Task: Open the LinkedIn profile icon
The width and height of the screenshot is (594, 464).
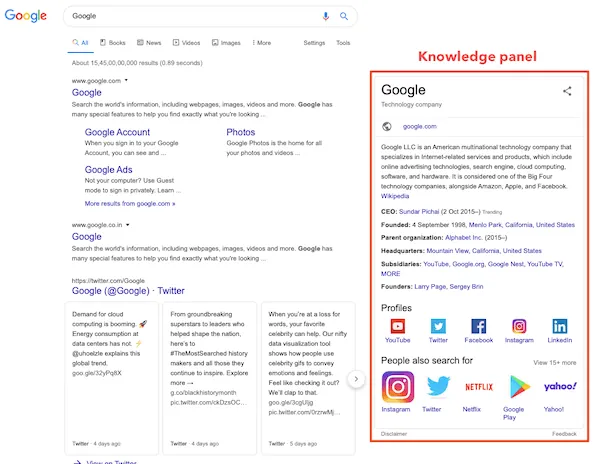Action: point(560,326)
